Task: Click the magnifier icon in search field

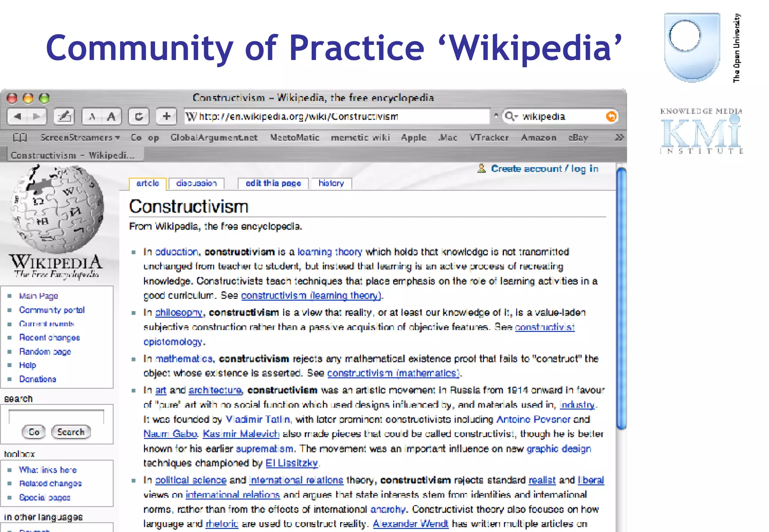Action: click(510, 117)
